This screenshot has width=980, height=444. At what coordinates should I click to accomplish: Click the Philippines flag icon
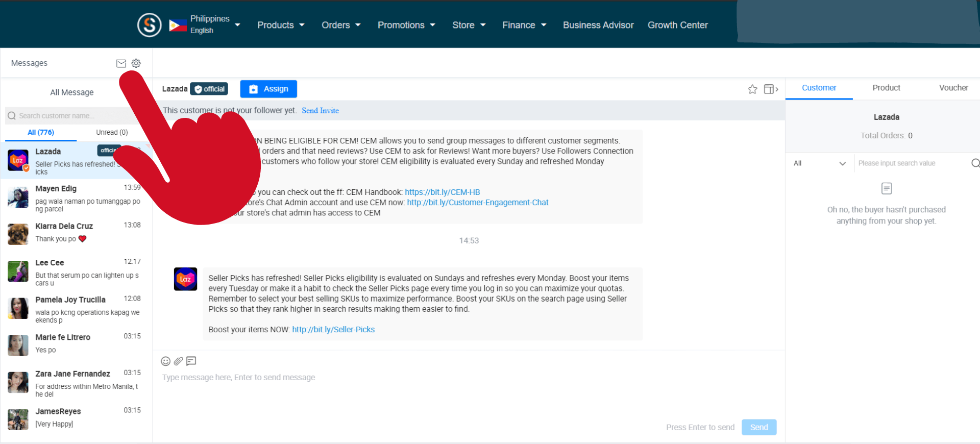click(x=178, y=25)
